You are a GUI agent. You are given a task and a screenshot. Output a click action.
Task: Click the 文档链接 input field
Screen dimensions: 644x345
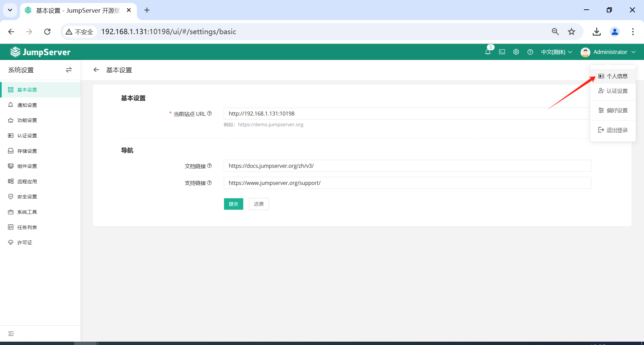[407, 166]
